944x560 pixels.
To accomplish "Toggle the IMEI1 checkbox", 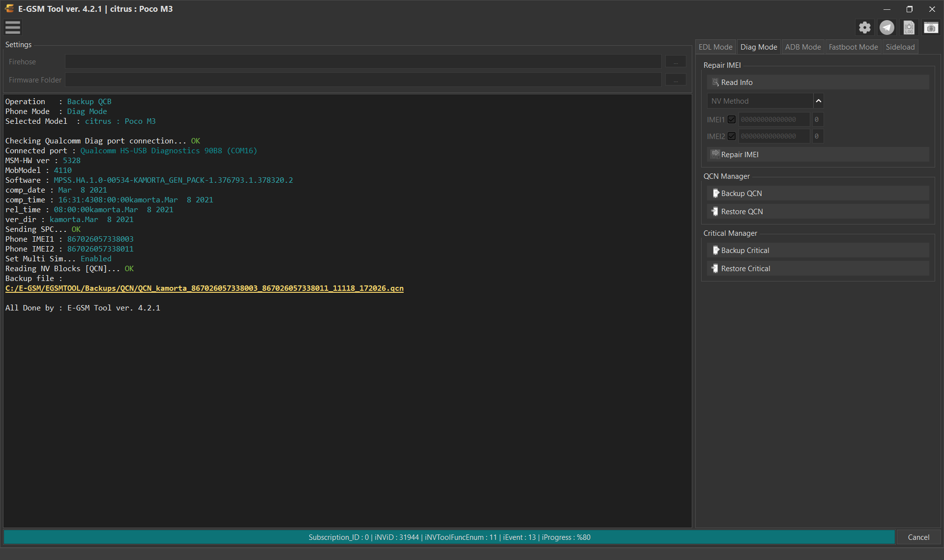I will point(732,119).
